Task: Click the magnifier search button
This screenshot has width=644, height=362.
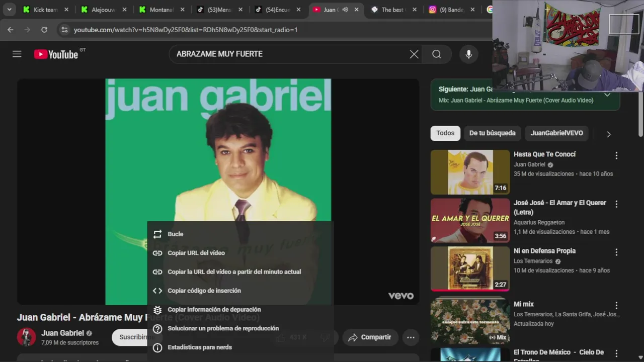Action: (x=437, y=54)
